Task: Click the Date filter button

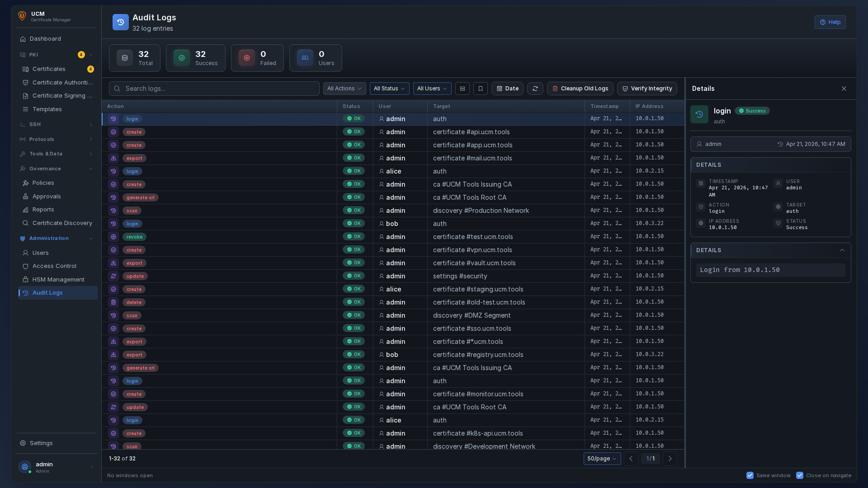Action: [x=507, y=89]
